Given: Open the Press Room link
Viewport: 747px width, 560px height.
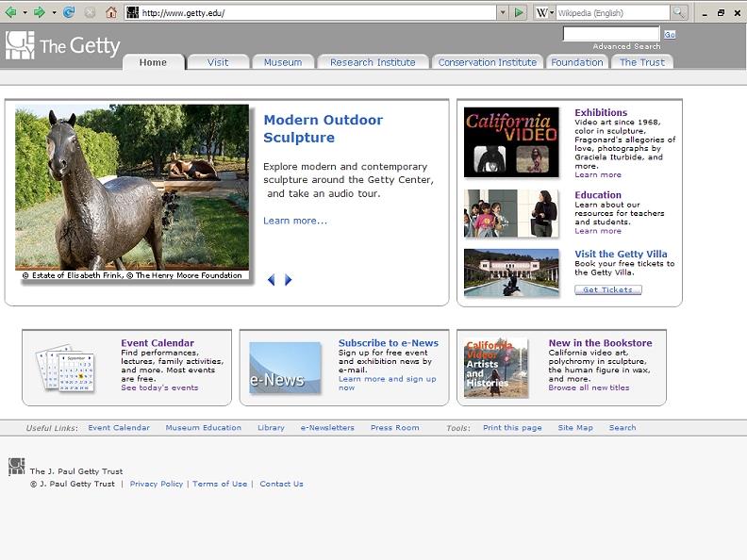Looking at the screenshot, I should (395, 428).
